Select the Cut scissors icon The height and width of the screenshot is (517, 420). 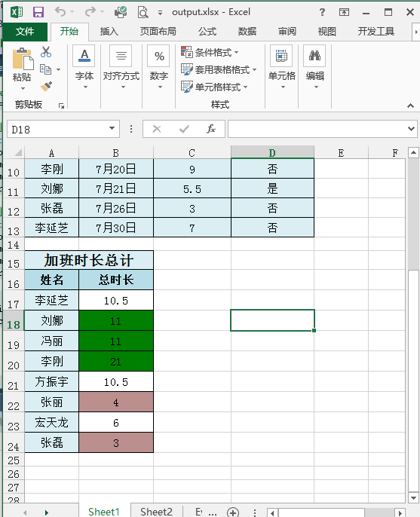coord(46,52)
